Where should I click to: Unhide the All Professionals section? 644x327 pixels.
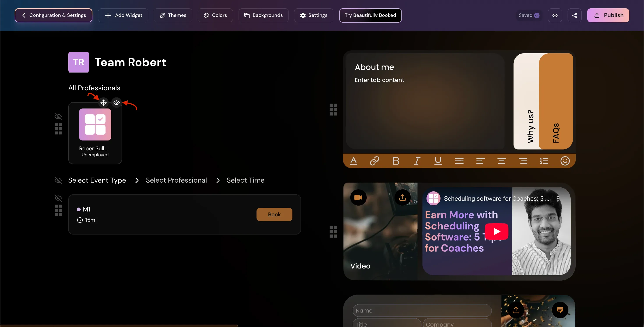tap(58, 116)
